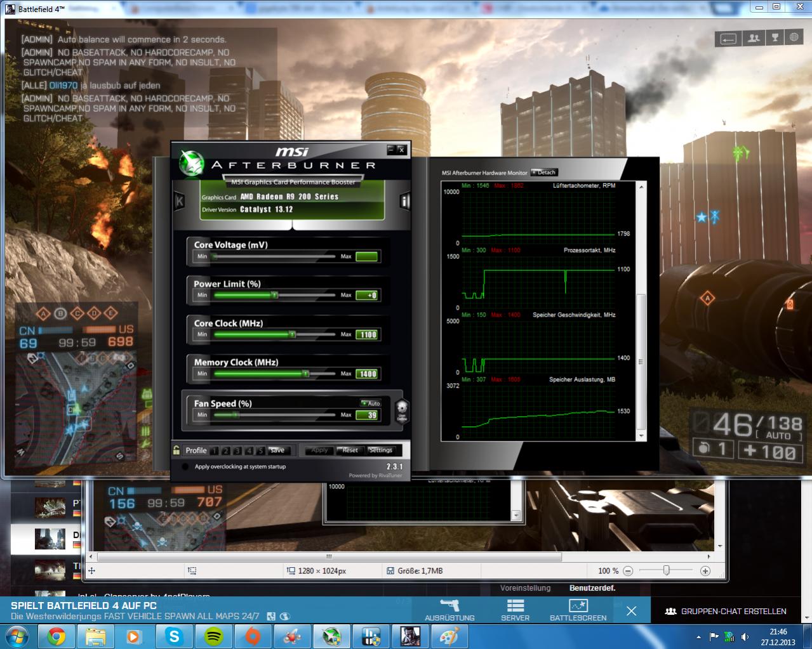Screen dimensions: 812x649
Task: Open Google Chrome from the taskbar
Action: (56, 636)
